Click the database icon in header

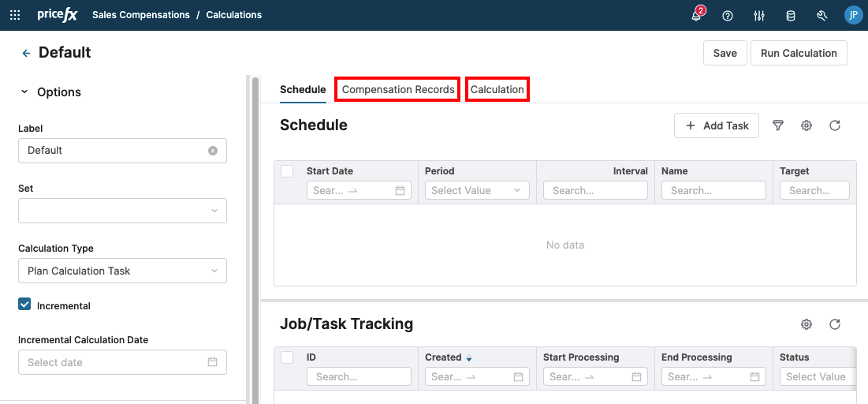(791, 16)
